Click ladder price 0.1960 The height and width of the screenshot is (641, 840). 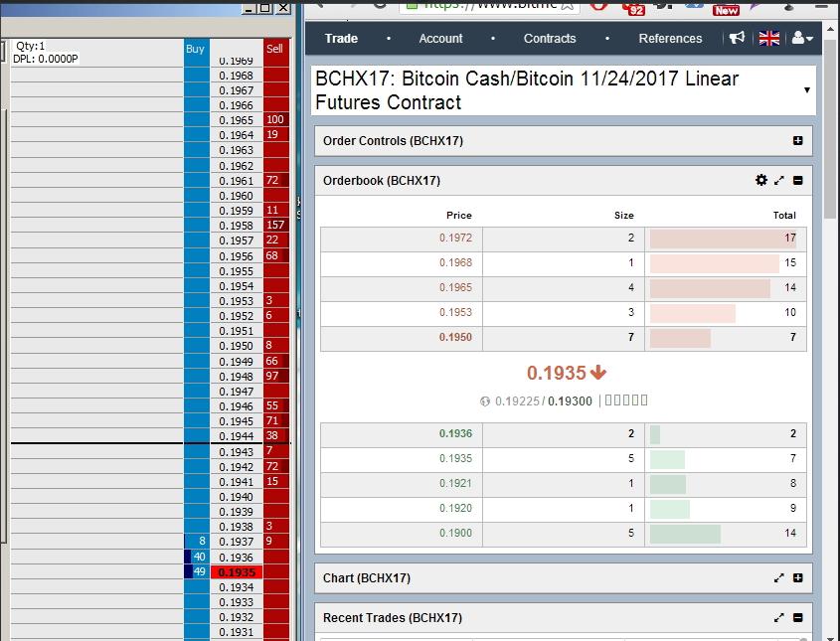tap(236, 196)
